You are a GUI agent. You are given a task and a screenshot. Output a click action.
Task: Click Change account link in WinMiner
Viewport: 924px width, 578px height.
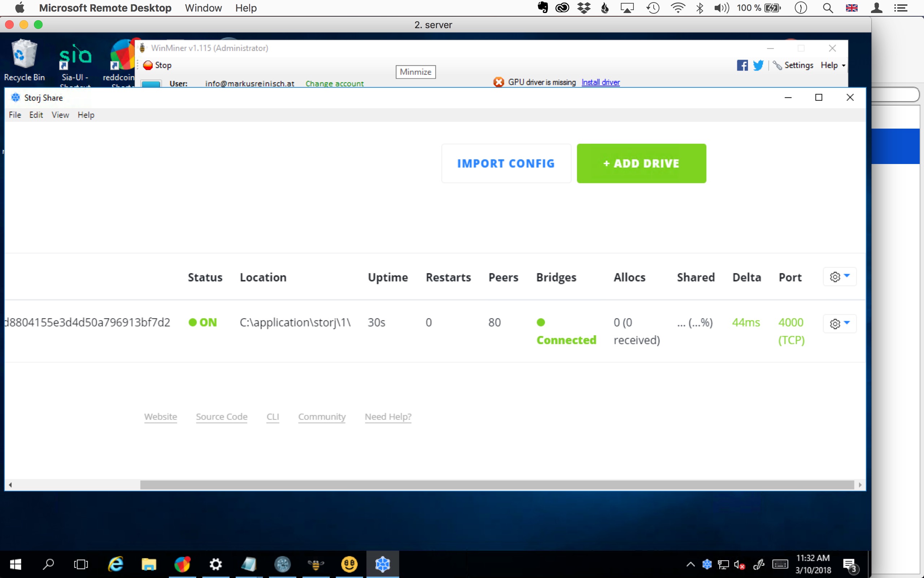click(335, 83)
